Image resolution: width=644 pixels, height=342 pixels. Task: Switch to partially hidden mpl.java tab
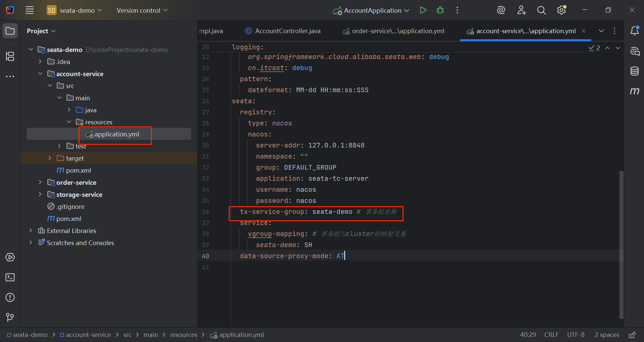point(211,31)
